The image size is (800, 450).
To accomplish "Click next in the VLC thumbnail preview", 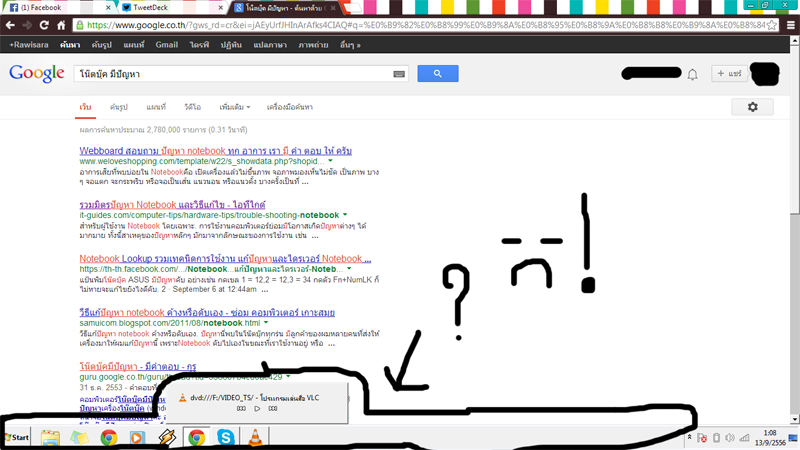I will pyautogui.click(x=273, y=409).
